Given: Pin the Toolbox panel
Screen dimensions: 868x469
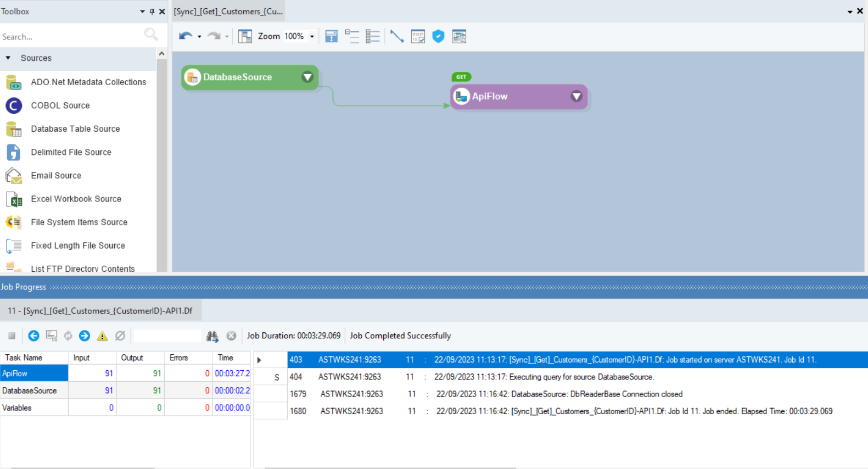Looking at the screenshot, I should tap(152, 12).
